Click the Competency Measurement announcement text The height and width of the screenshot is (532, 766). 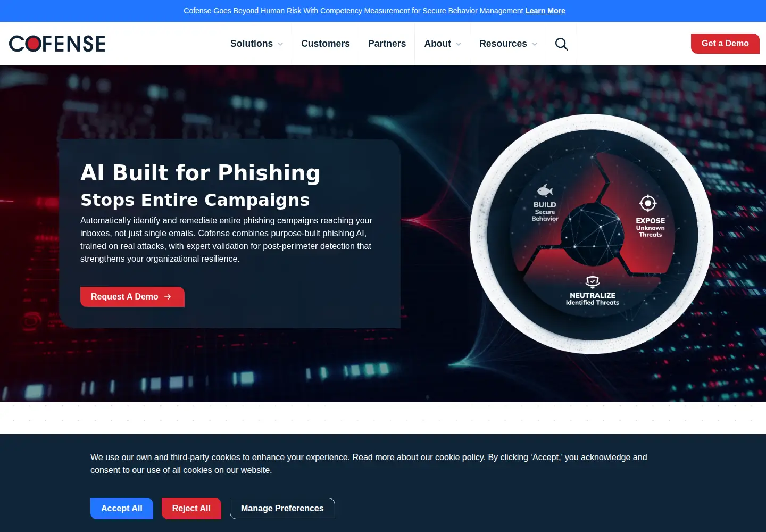[353, 11]
